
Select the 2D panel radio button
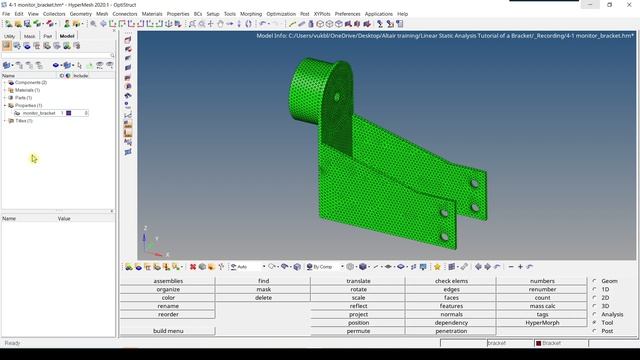click(594, 298)
